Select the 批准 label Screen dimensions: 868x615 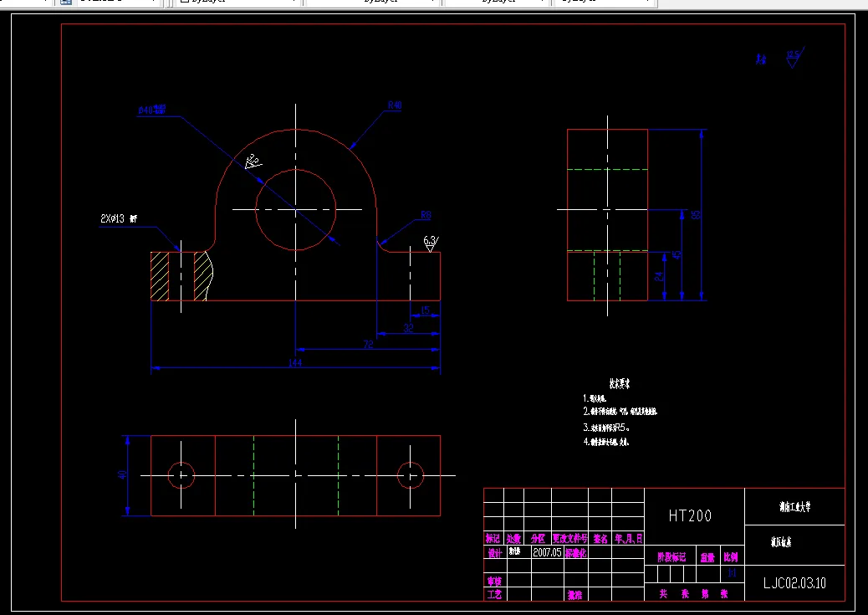point(574,595)
